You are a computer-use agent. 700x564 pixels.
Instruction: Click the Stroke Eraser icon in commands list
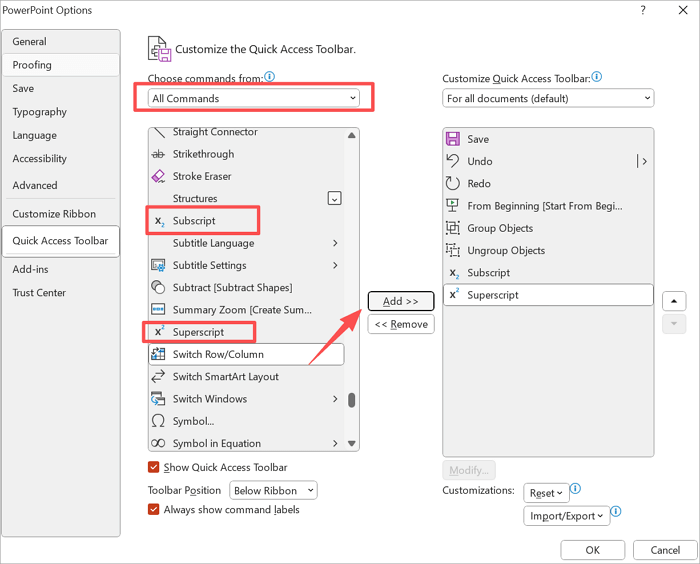point(158,176)
